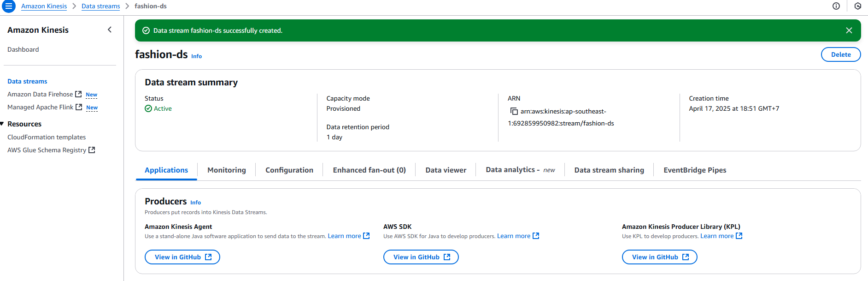The height and width of the screenshot is (281, 868).
Task: Collapse the Resources section triangle
Action: point(2,124)
